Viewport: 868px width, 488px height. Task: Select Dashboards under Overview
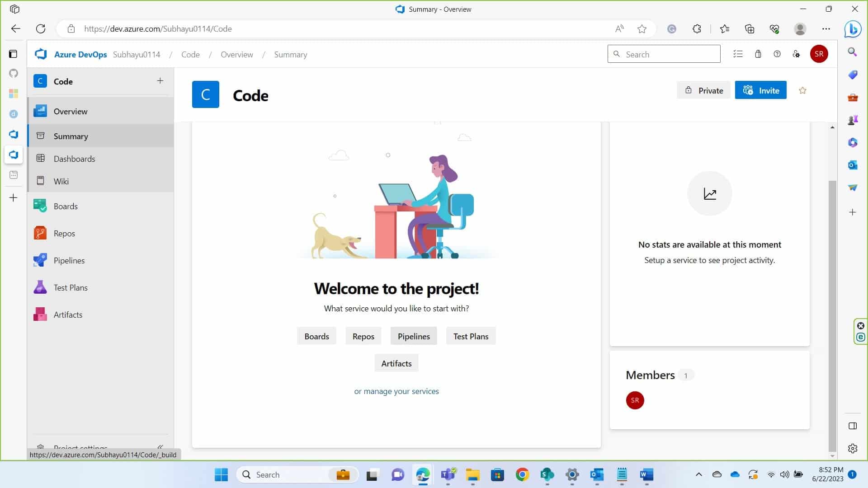[x=74, y=159]
